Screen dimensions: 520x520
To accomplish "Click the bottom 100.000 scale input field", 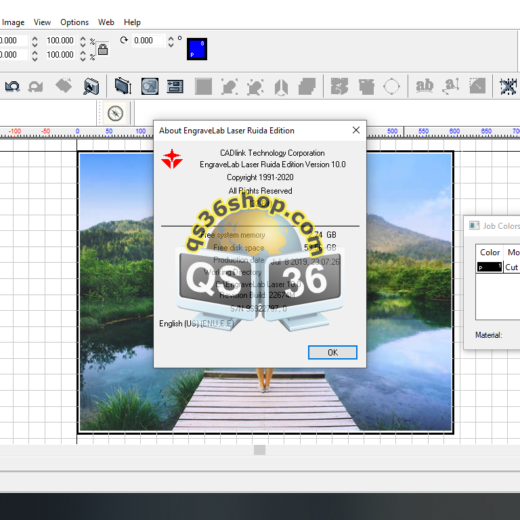I will pos(60,55).
